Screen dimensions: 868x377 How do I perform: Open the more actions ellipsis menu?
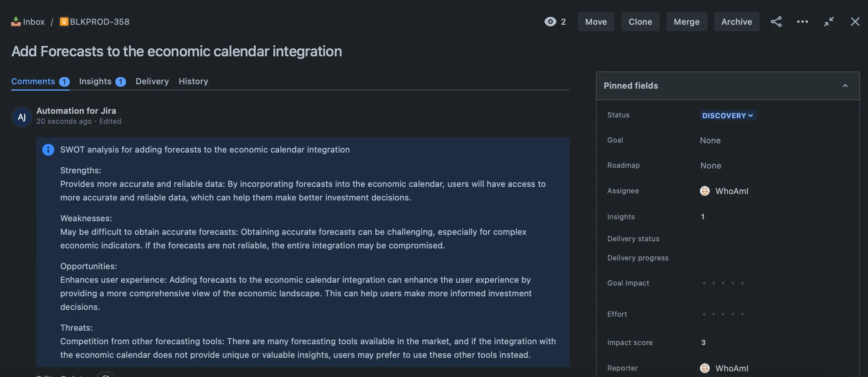coord(802,22)
